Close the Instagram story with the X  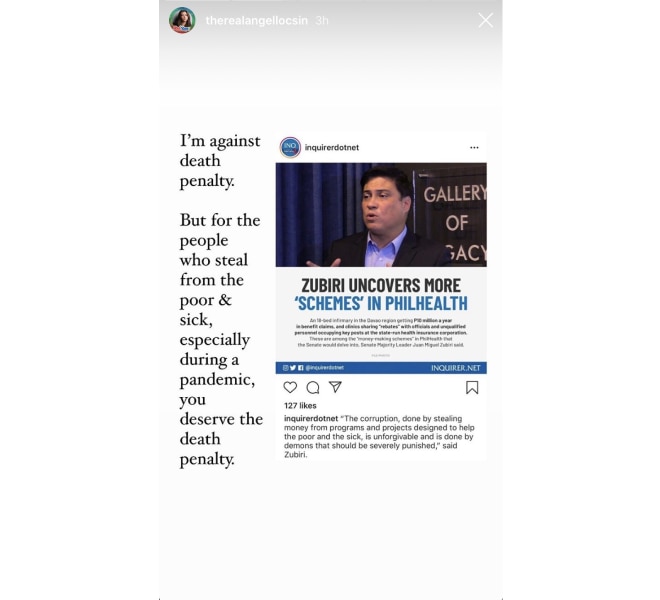(x=485, y=20)
